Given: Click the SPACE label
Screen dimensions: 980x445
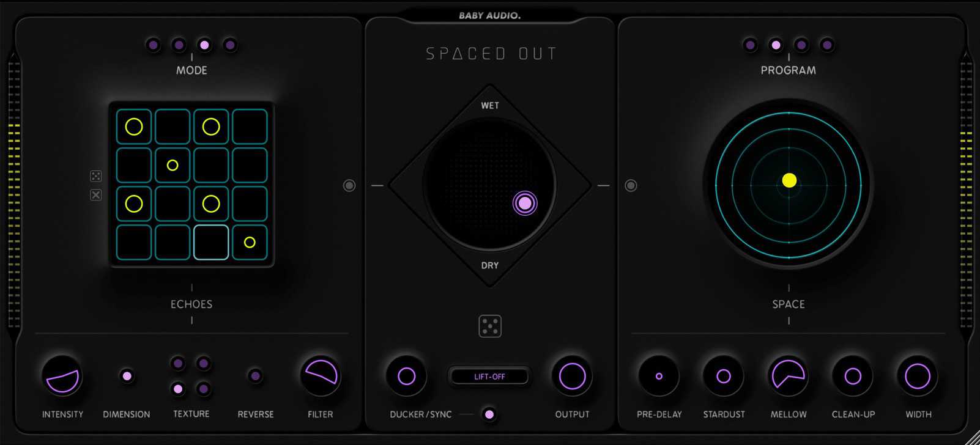Looking at the screenshot, I should coord(789,304).
